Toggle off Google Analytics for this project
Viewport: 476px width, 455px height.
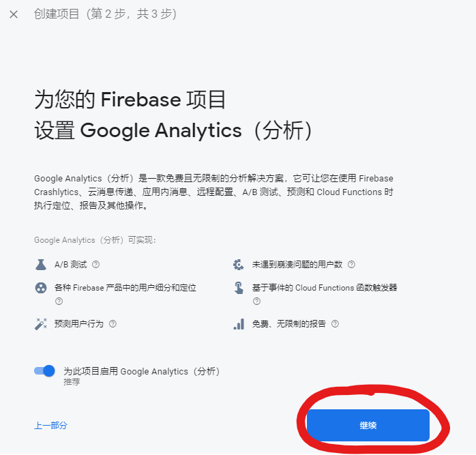point(45,371)
